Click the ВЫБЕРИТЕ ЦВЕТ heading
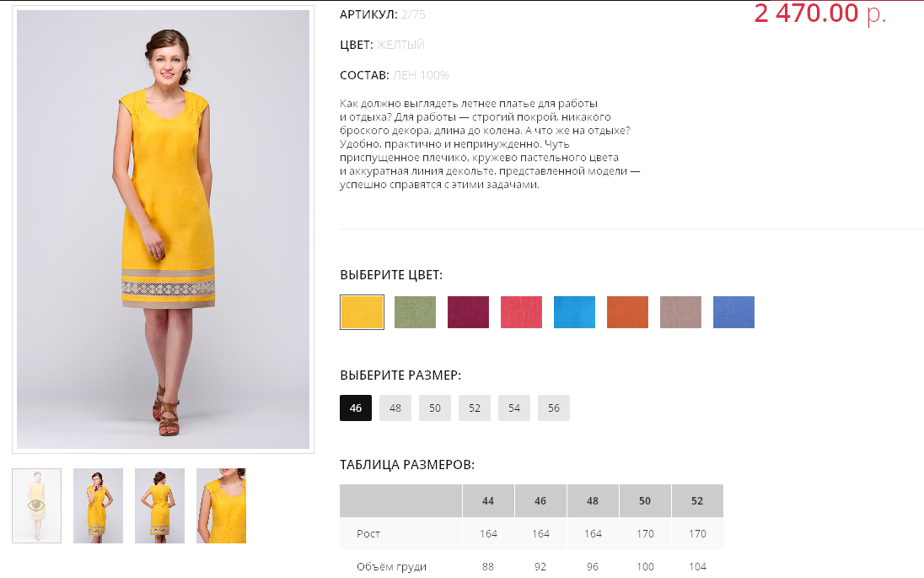This screenshot has height=578, width=924. point(391,275)
